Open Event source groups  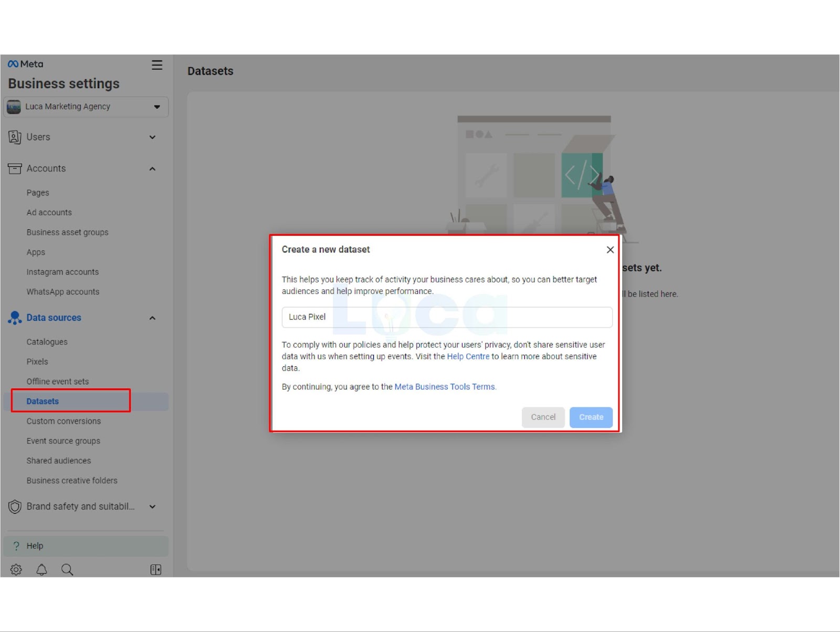coord(64,441)
